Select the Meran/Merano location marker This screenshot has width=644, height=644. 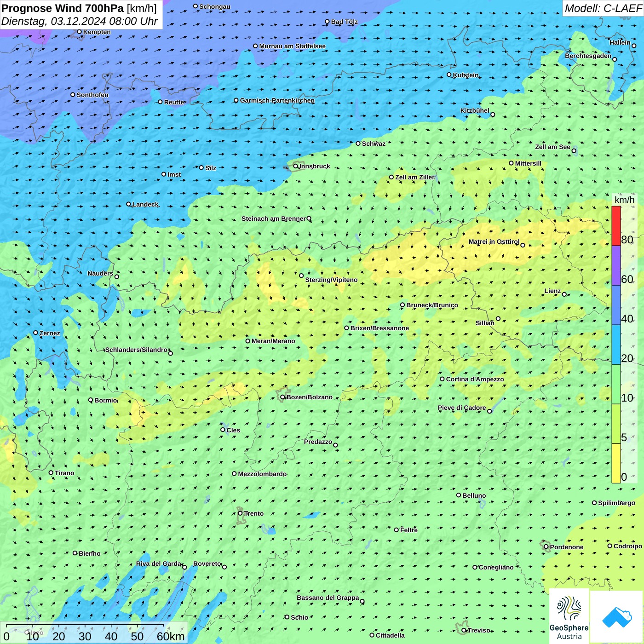[x=248, y=341]
